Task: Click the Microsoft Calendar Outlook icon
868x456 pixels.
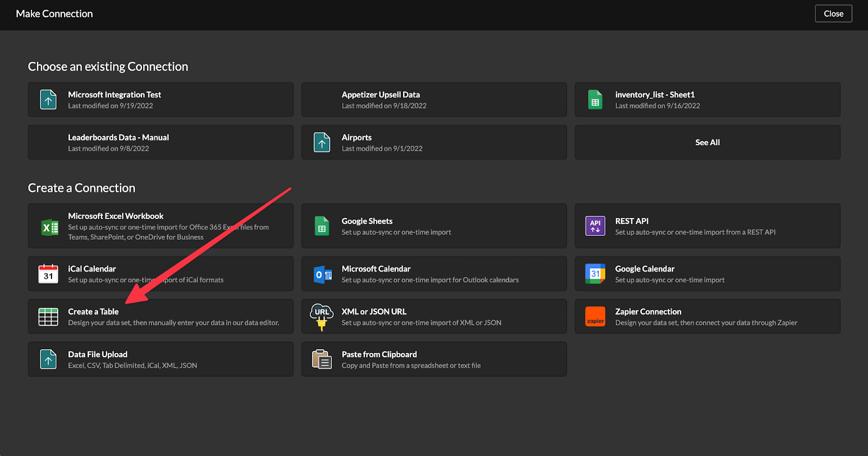Action: [323, 274]
